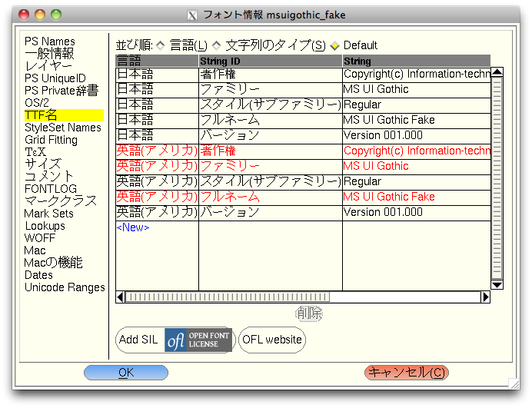The height and width of the screenshot is (408, 532).
Task: Click the Add SIL Open Font License button
Action: coord(176,340)
